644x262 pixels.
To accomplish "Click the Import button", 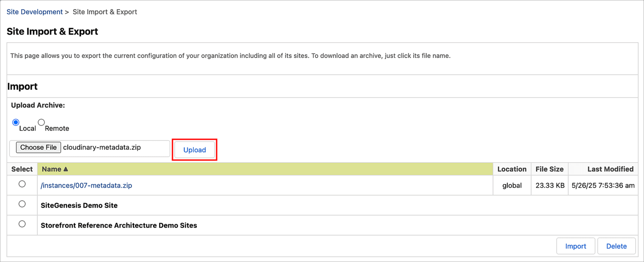I will click(x=575, y=246).
